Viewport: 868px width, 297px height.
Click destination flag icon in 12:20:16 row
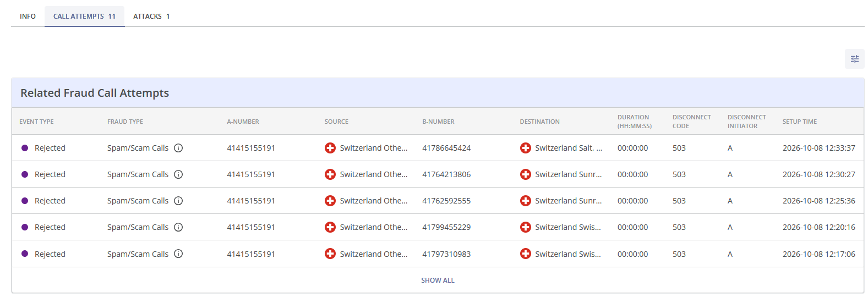click(526, 227)
